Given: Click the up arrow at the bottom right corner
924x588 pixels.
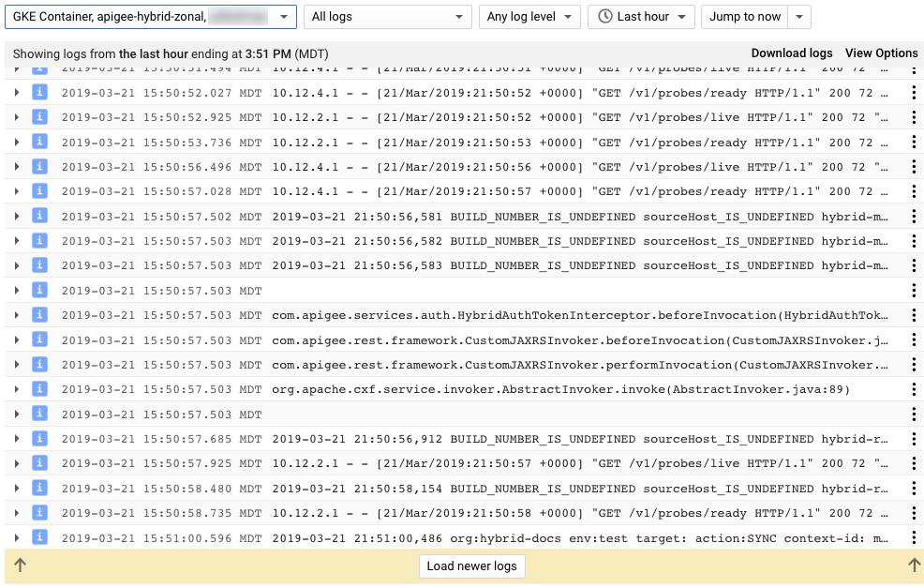Looking at the screenshot, I should click(912, 565).
